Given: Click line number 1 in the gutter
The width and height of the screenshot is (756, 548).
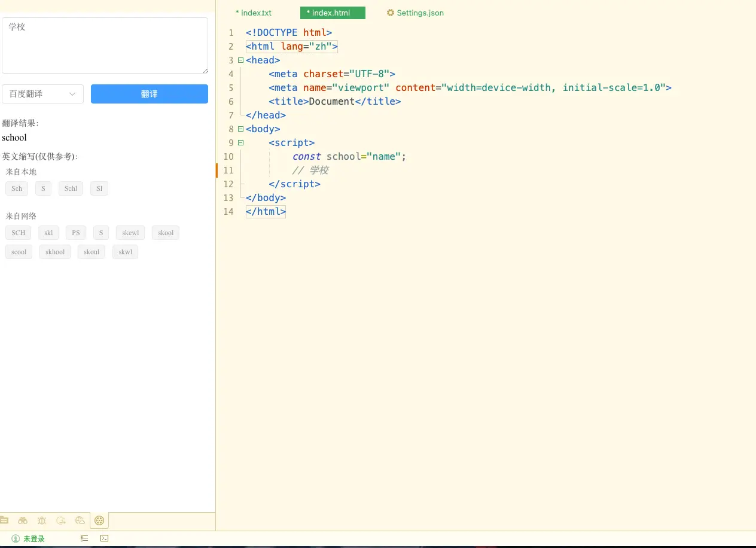Looking at the screenshot, I should (x=231, y=32).
